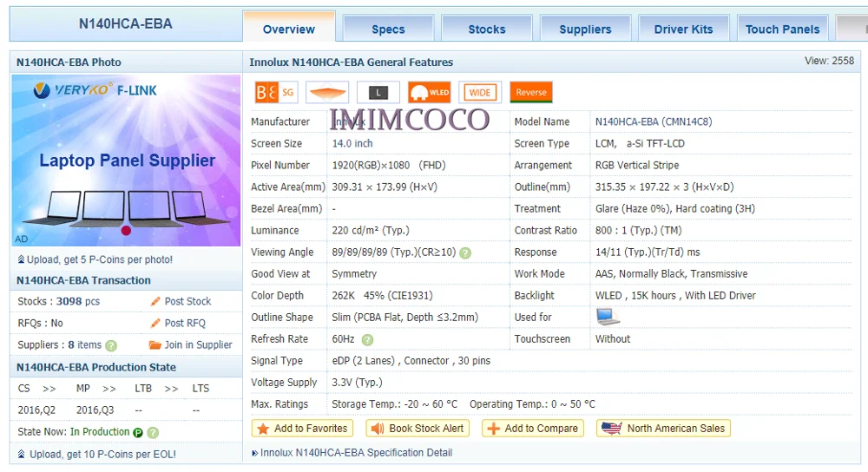Viewport: 868px width, 472px height.
Task: Click the RFQs : No entry
Action: tap(41, 323)
